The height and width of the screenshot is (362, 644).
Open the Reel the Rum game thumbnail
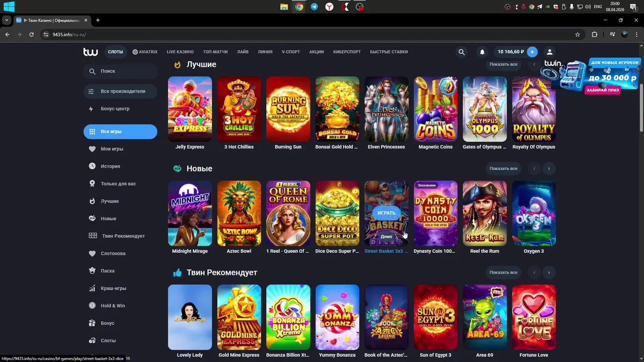coord(485,213)
